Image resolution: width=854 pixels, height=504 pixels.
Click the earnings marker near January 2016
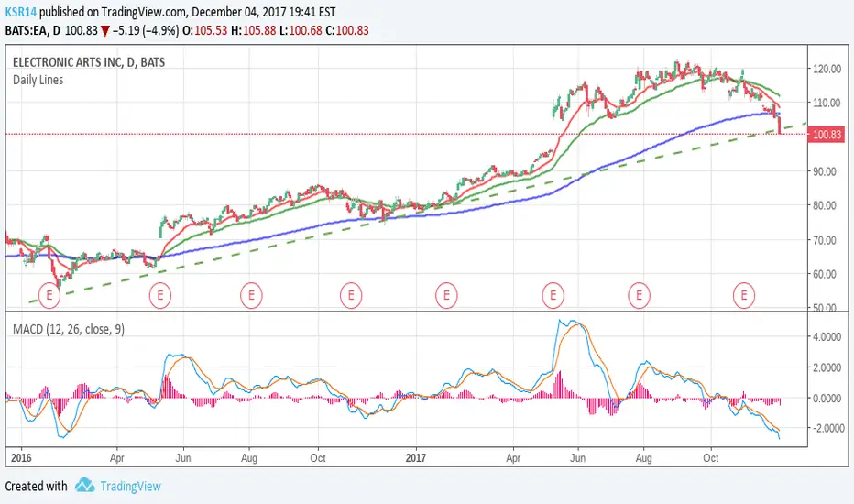point(49,296)
